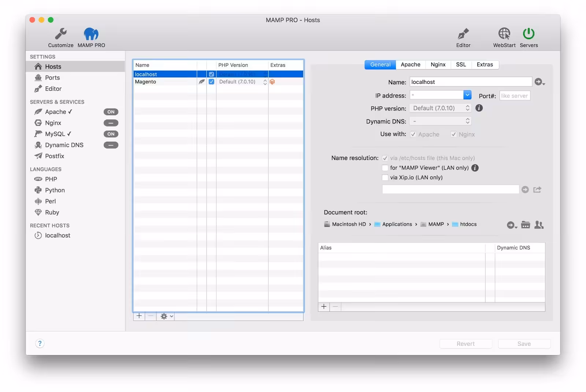Open the Editor toolbar icon

[x=463, y=34]
